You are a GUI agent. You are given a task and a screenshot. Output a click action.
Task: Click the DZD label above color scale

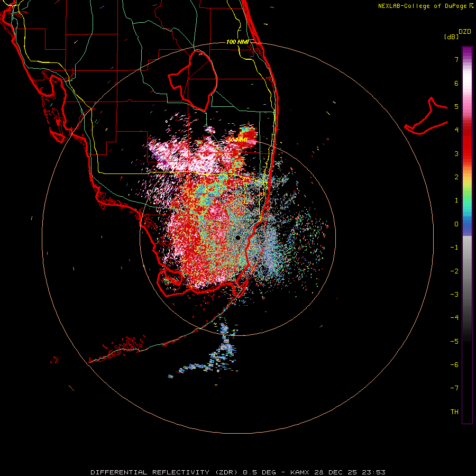click(x=465, y=32)
